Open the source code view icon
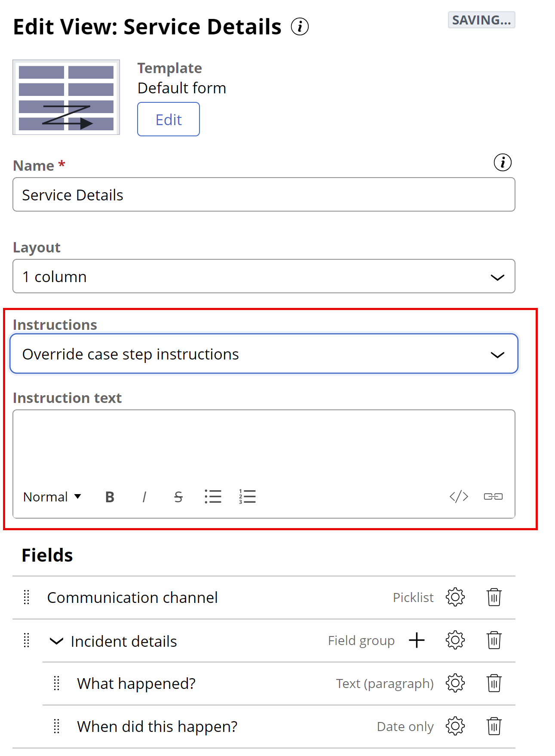This screenshot has width=555, height=756. pos(459,497)
